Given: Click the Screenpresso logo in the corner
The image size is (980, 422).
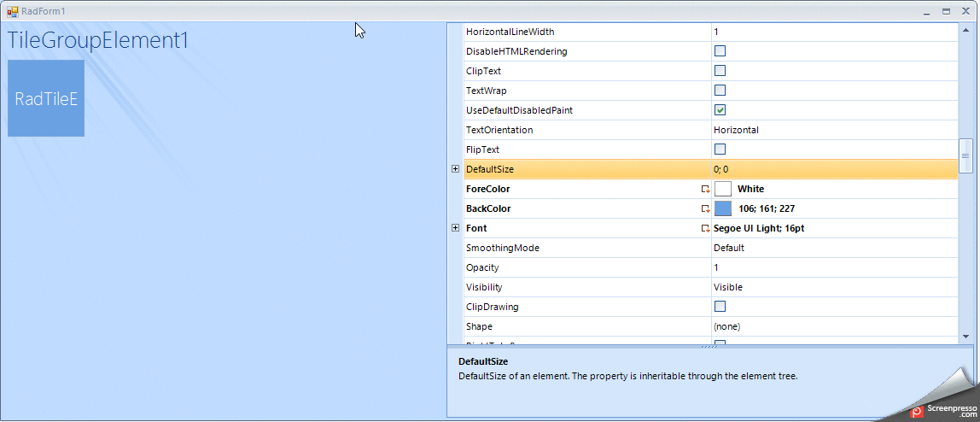Looking at the screenshot, I should (x=916, y=412).
